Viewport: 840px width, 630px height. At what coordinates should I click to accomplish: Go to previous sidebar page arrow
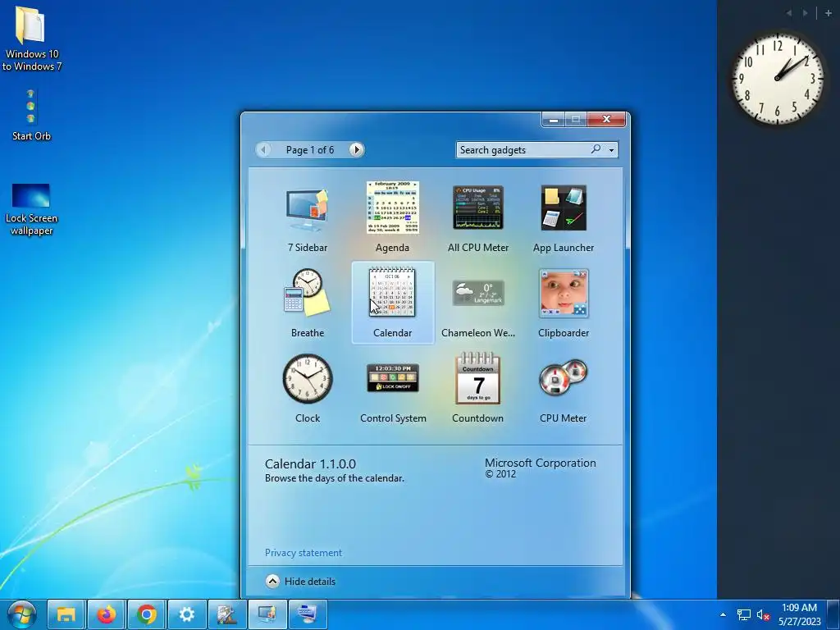pos(789,13)
